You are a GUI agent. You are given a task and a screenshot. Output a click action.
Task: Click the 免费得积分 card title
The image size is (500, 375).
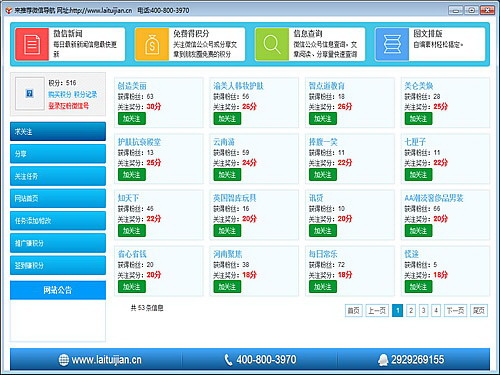click(x=191, y=33)
